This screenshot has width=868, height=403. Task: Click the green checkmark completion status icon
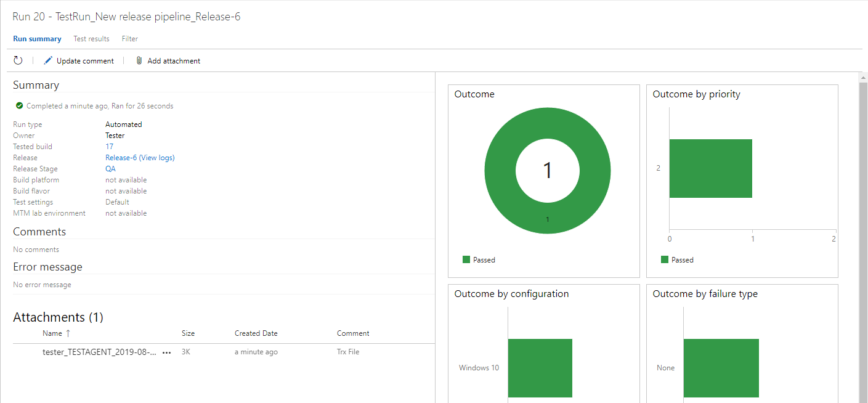point(18,105)
